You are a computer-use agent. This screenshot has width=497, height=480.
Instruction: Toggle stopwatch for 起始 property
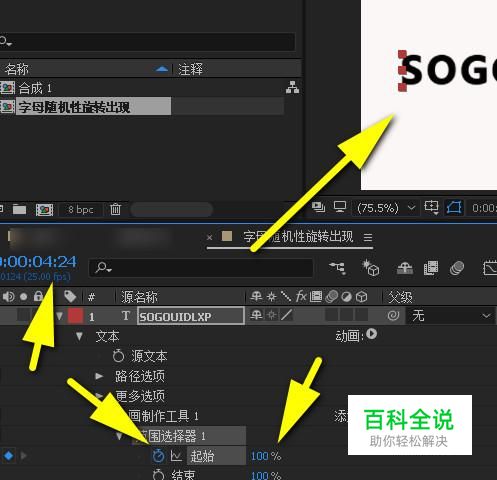(x=158, y=456)
